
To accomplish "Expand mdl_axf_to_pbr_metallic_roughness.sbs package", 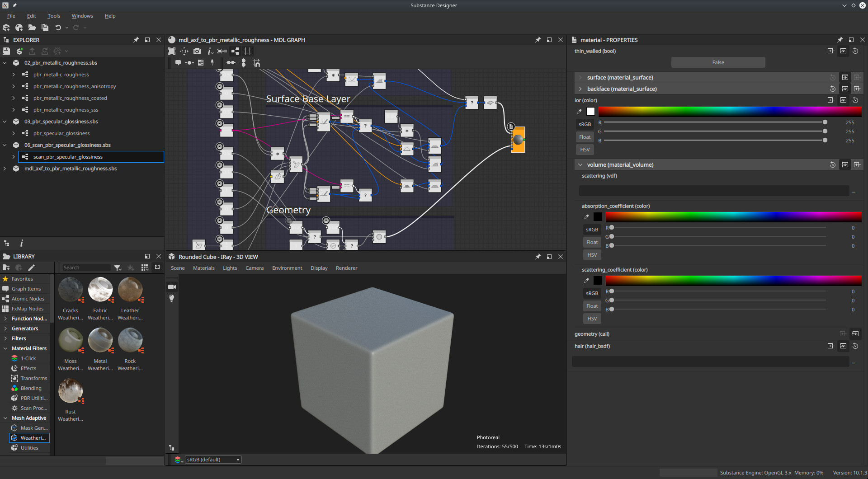I will pos(5,169).
